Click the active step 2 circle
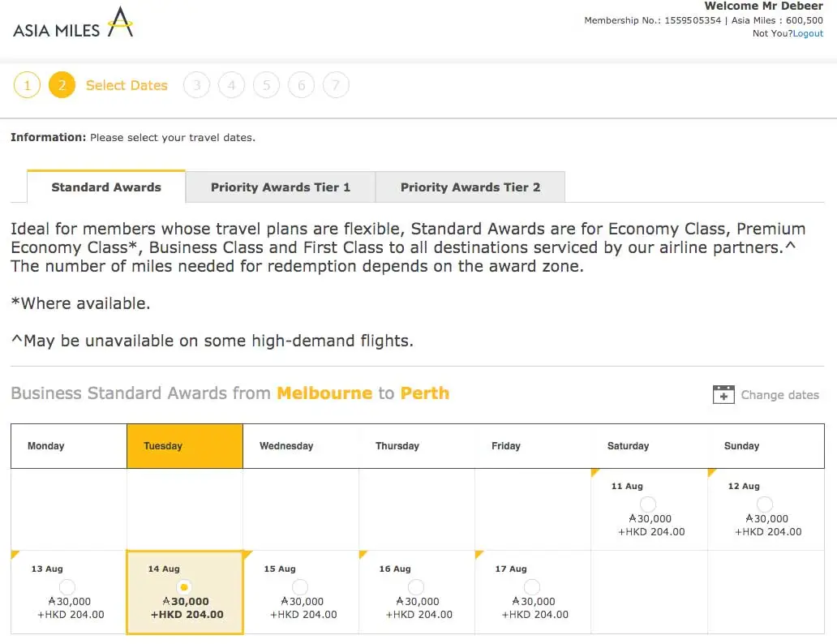This screenshot has height=644, width=837. (x=62, y=85)
